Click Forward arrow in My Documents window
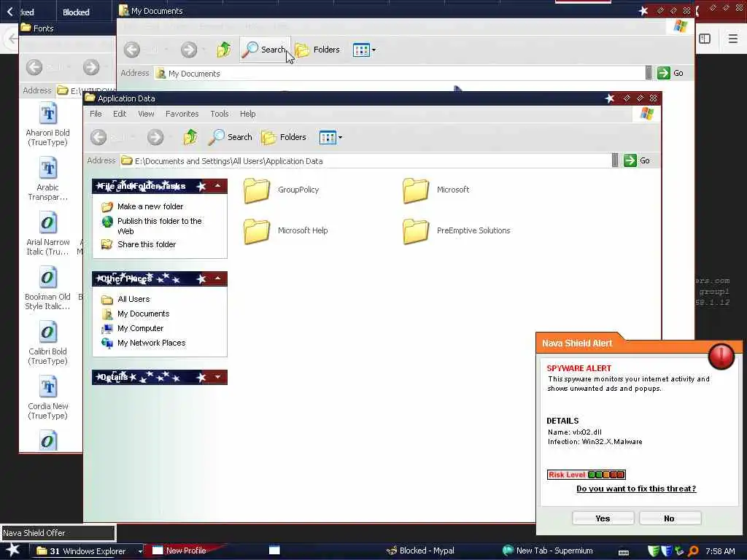 (189, 50)
